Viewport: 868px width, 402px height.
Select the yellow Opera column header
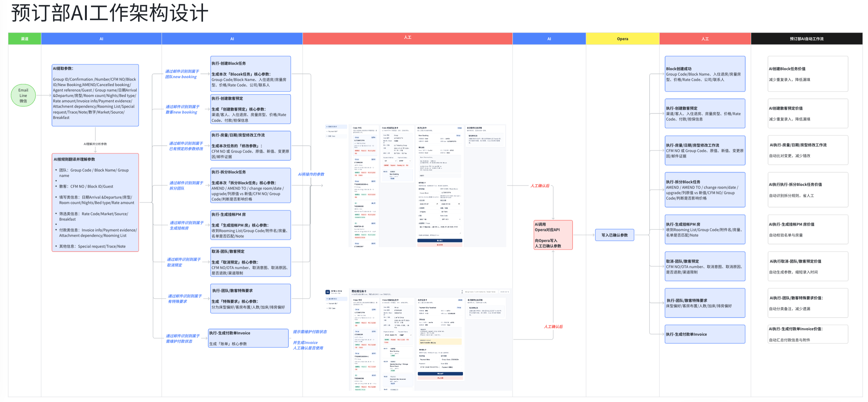(x=623, y=39)
